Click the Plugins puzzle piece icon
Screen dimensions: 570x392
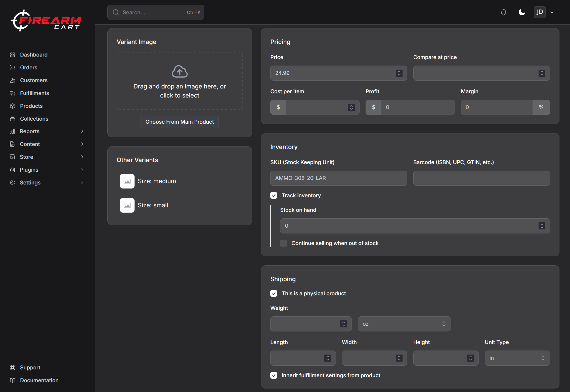12,170
